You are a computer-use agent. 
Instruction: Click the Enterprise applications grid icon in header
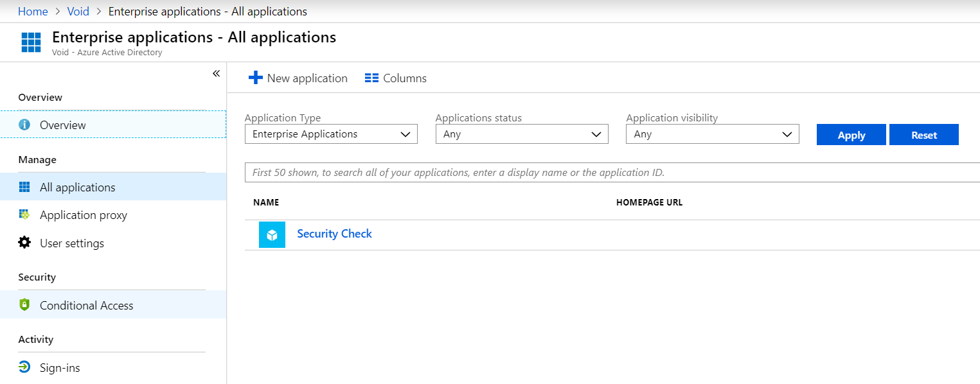(31, 42)
